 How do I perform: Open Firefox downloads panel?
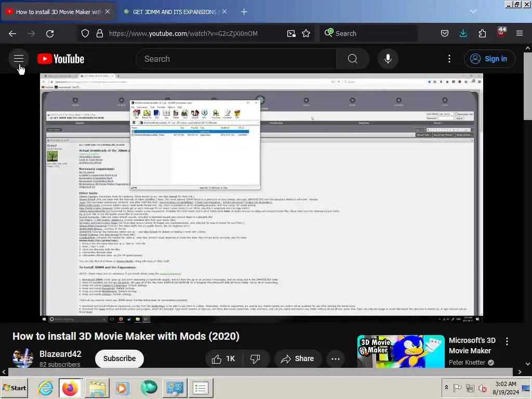tap(463, 33)
